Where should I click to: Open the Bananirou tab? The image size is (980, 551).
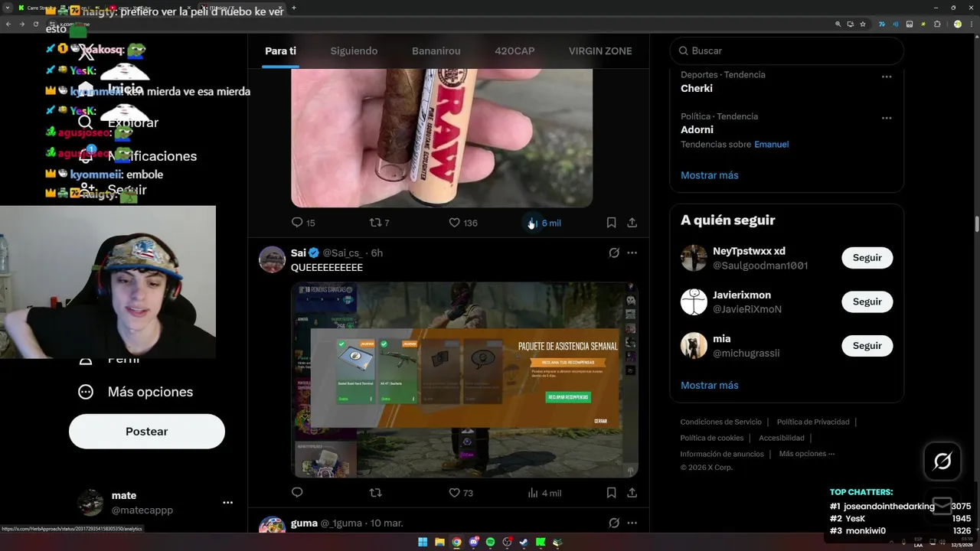click(436, 51)
